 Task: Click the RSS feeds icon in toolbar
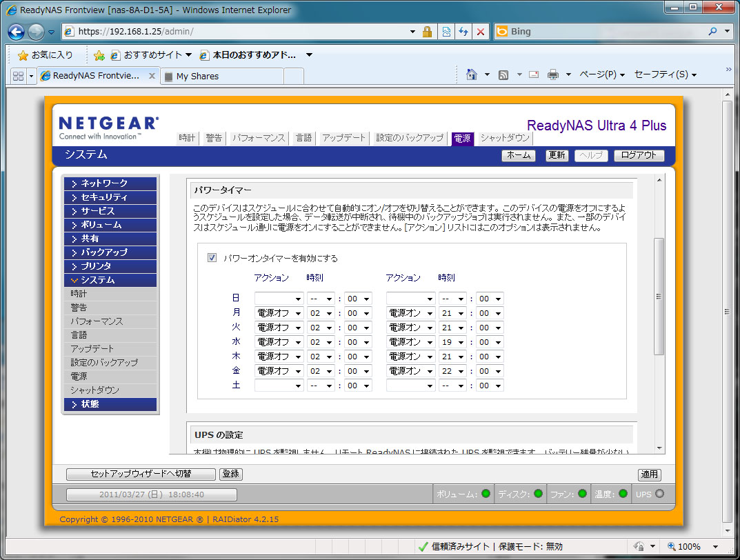pos(503,74)
